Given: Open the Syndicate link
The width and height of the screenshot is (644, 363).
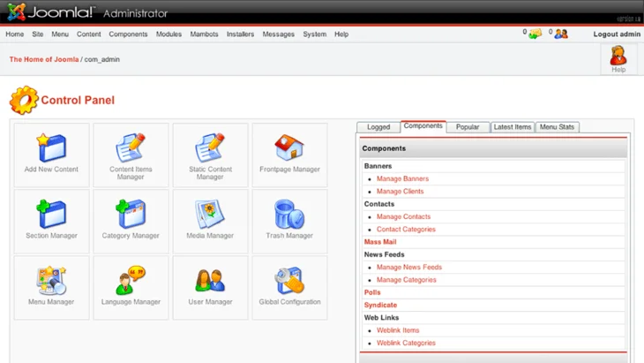Looking at the screenshot, I should pos(380,305).
